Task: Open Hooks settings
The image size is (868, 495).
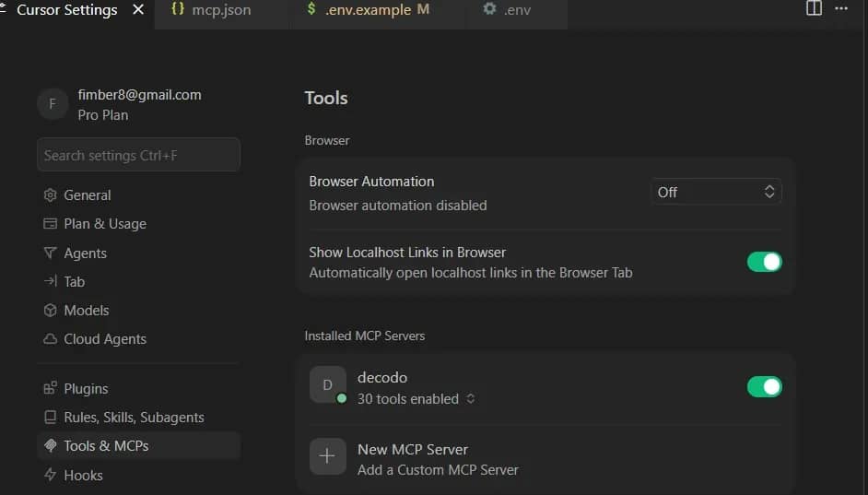Action: tap(138, 475)
